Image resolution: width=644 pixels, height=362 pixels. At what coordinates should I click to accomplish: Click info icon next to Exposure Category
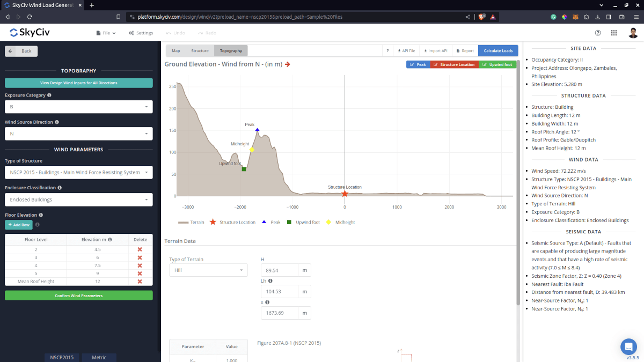(49, 95)
